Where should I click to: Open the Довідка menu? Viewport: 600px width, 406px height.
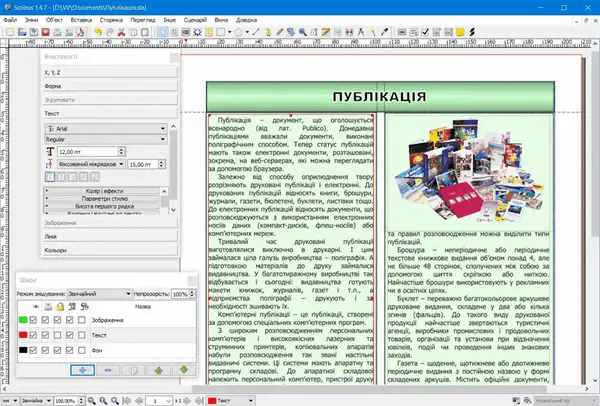(246, 20)
